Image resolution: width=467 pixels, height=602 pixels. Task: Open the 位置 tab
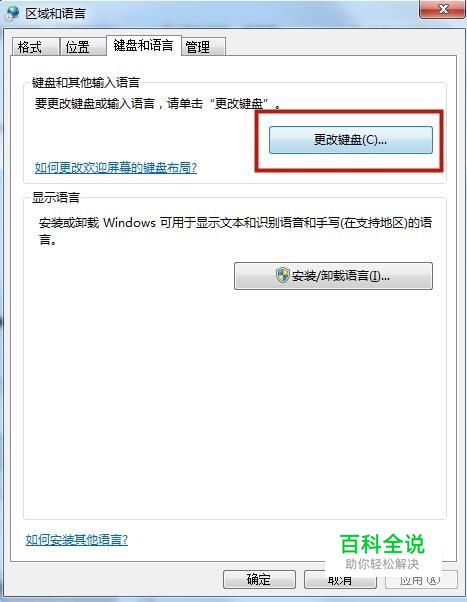[x=83, y=47]
